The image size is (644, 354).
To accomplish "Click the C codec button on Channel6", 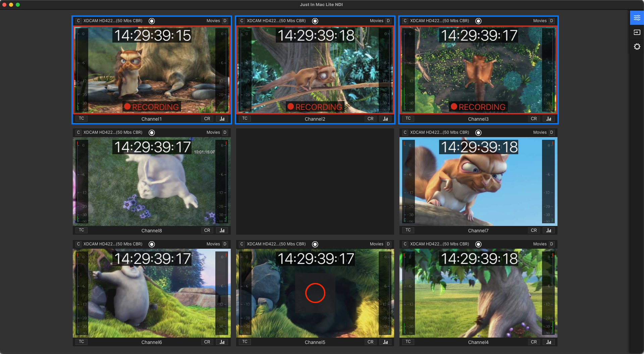I will [78, 244].
